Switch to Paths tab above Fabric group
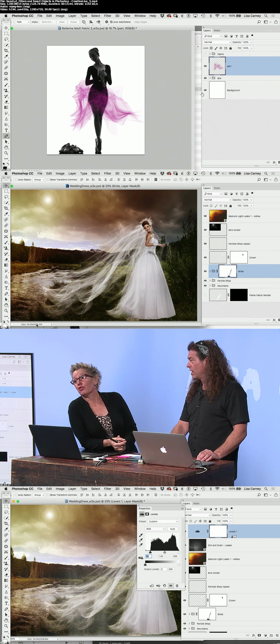Viewport: 280px width, 644px height. point(217,30)
